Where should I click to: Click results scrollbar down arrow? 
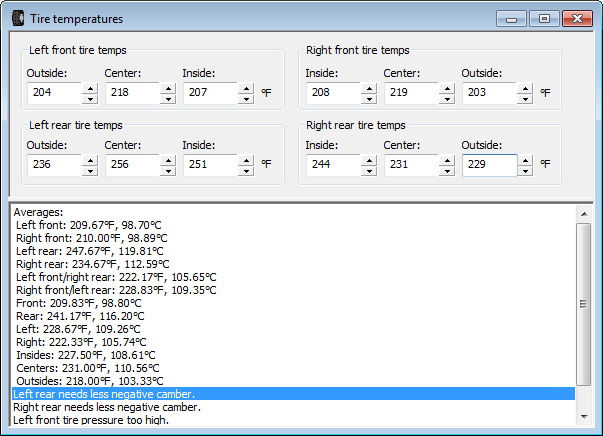[x=584, y=416]
